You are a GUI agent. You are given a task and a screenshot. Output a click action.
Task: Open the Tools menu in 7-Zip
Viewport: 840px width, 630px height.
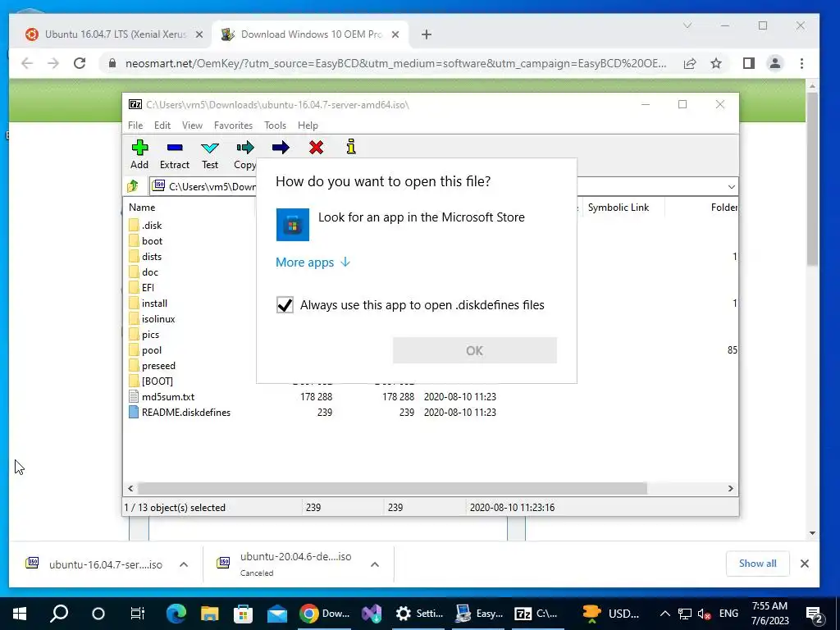pyautogui.click(x=275, y=126)
